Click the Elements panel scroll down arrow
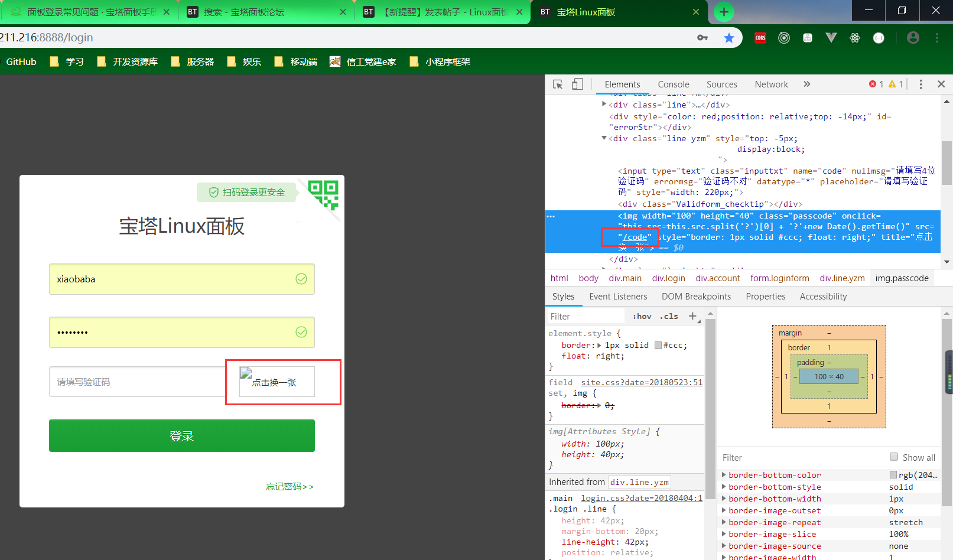Screen dimensions: 953x560 pyautogui.click(x=947, y=261)
